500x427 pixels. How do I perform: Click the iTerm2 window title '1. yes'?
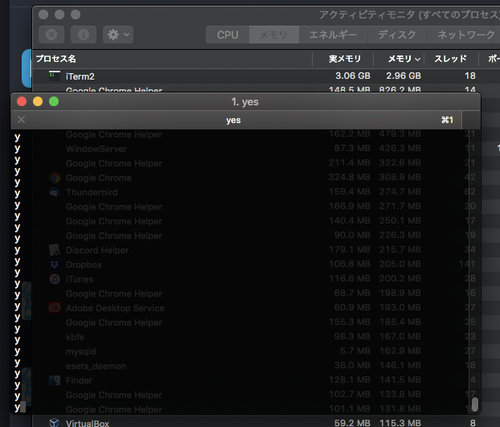click(x=245, y=102)
